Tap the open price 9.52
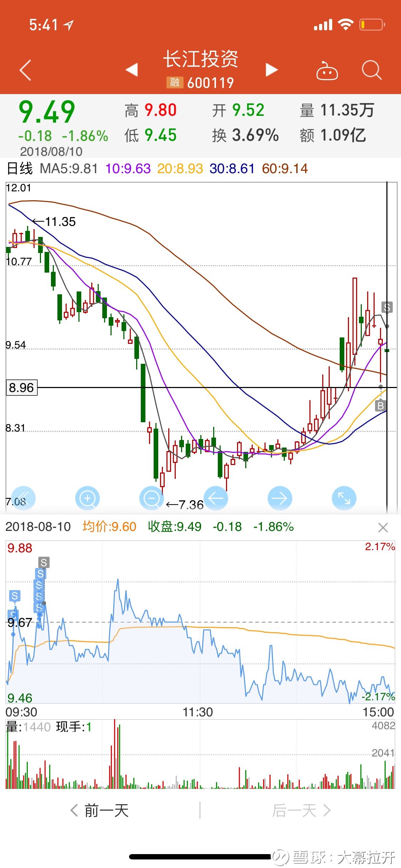This screenshot has width=401, height=868. coord(248,110)
